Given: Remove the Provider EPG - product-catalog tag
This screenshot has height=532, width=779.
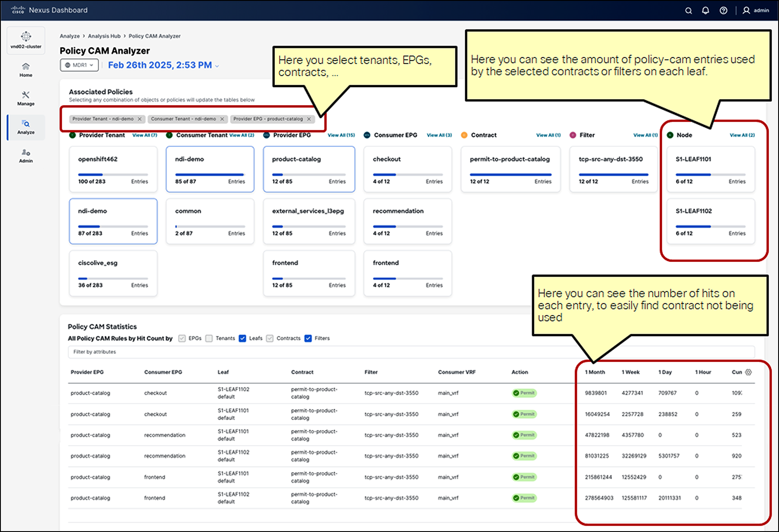Looking at the screenshot, I should [309, 119].
